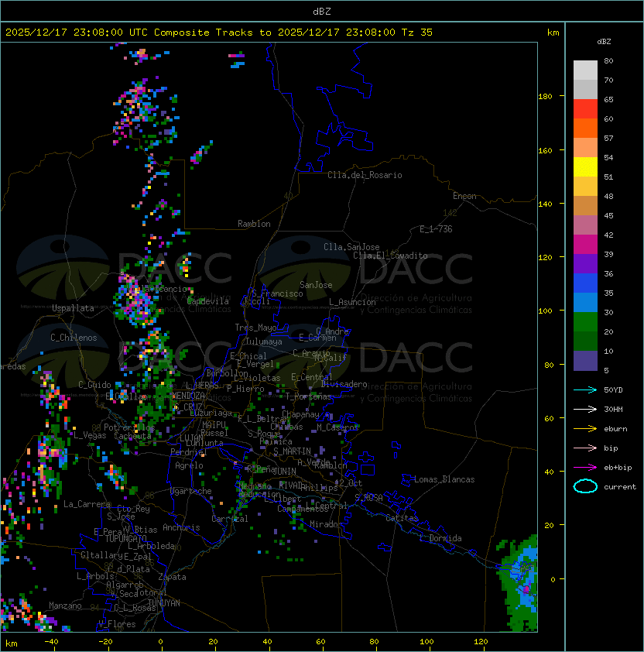Pick the light gray 80–70 dBZ swatch
This screenshot has height=652, width=644.
pos(585,70)
